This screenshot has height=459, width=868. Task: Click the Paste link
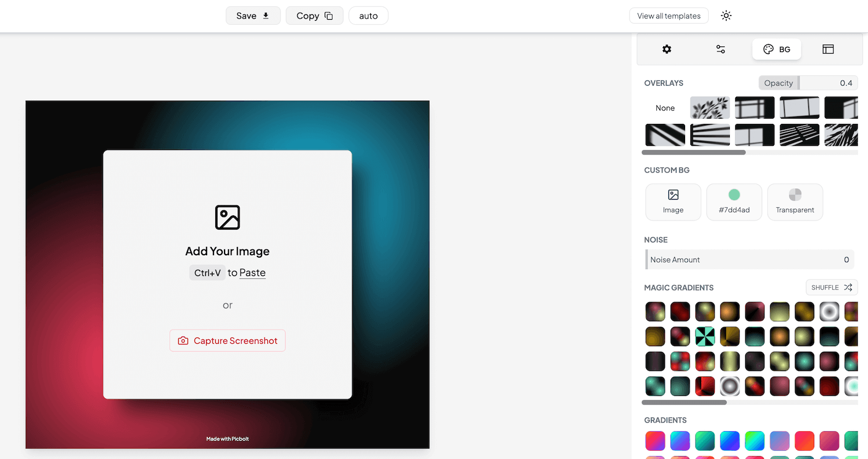252,273
